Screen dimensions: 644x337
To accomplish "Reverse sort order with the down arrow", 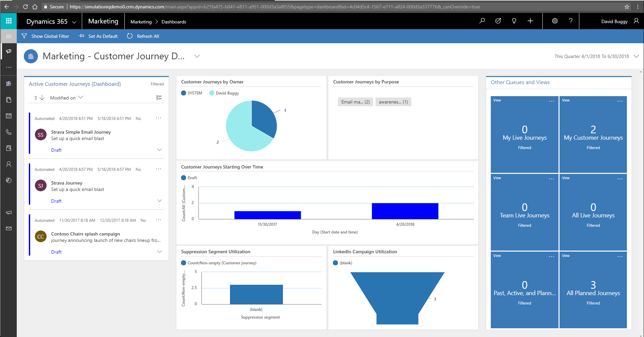I will pos(42,97).
